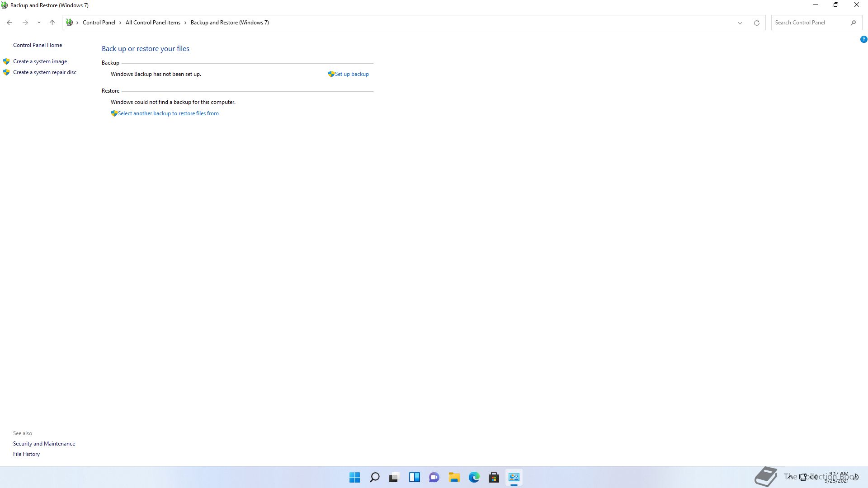Screen dimensions: 868x488
Task: Go forward using the forward arrow
Action: pos(25,23)
